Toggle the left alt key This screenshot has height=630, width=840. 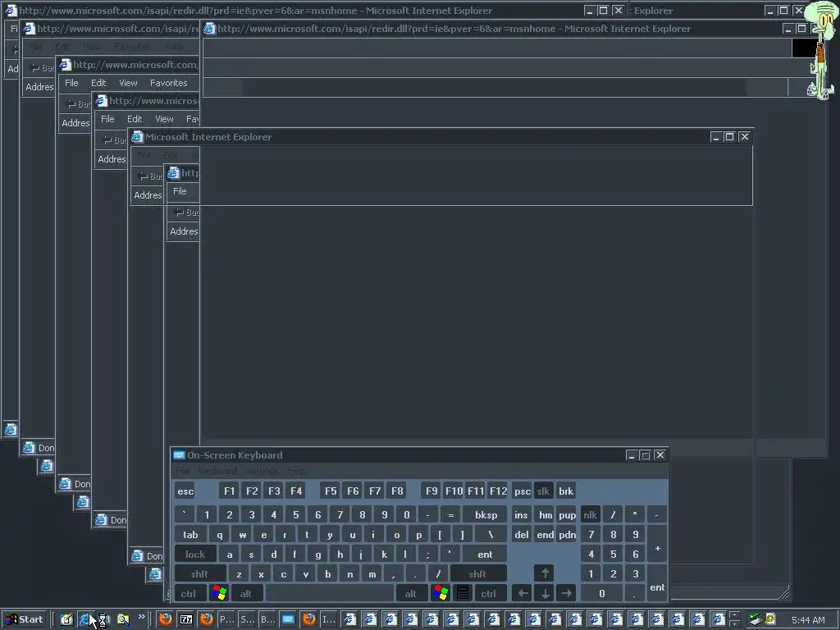[246, 593]
